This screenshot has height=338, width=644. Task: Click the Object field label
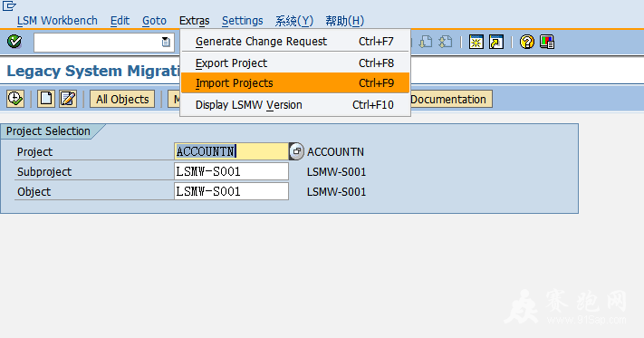point(34,192)
